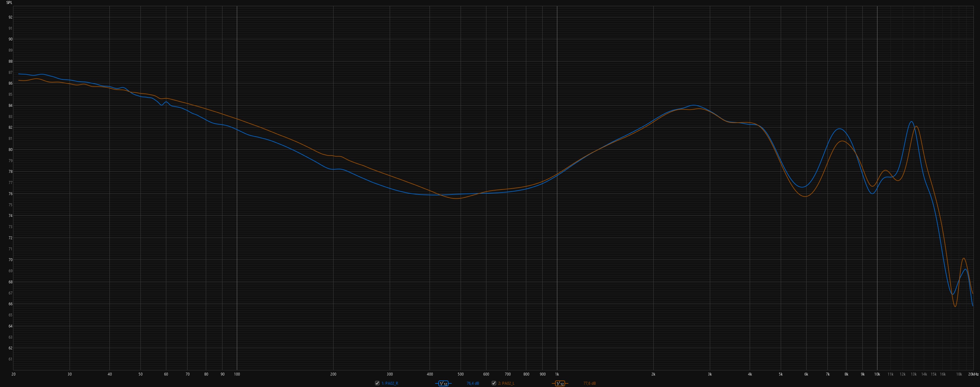
Task: Click the 92 dB label on SPL axis
Action: click(x=10, y=17)
